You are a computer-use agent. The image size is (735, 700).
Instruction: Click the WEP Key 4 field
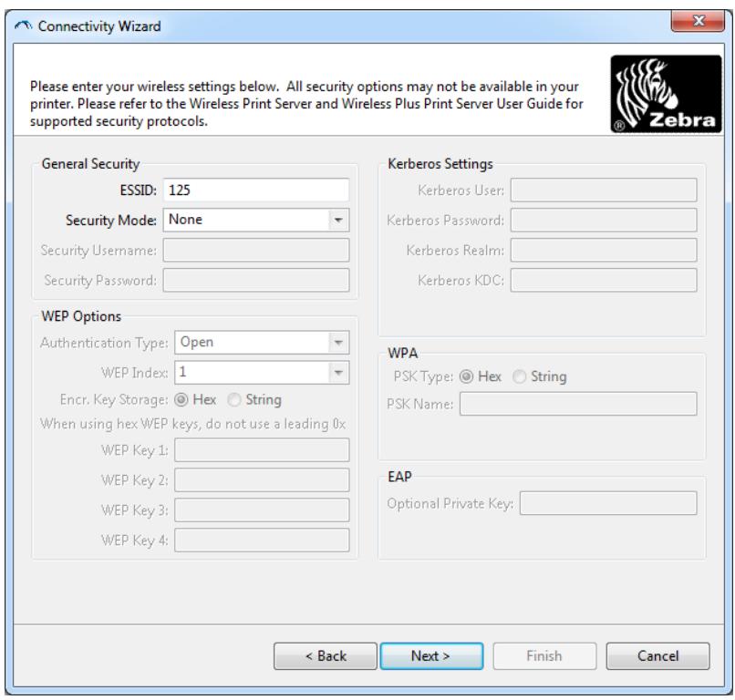click(x=262, y=540)
